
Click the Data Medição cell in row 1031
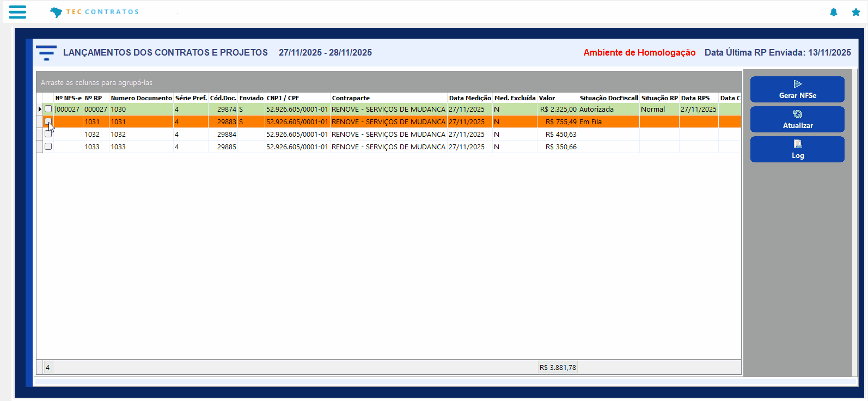(x=470, y=121)
